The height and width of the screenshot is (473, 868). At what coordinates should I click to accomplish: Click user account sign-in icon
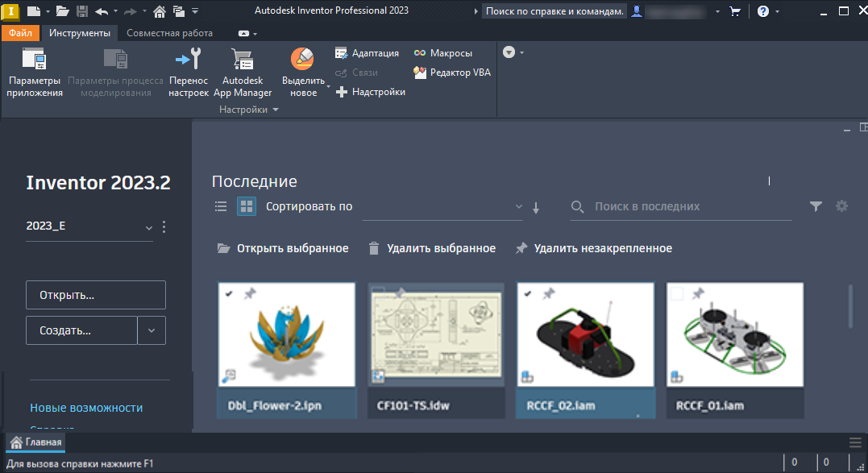(637, 11)
